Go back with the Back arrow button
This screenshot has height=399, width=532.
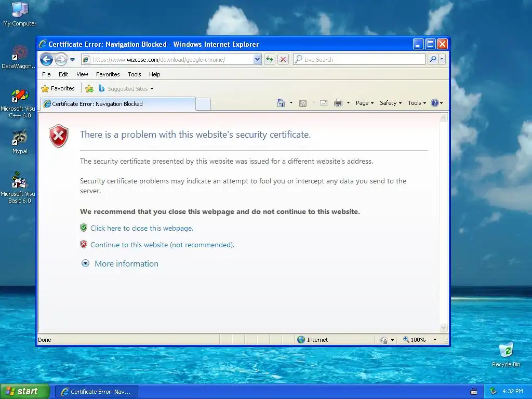tap(46, 60)
